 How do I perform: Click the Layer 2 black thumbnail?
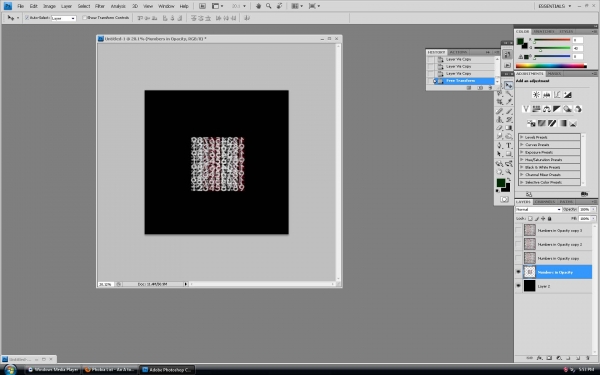pos(529,286)
